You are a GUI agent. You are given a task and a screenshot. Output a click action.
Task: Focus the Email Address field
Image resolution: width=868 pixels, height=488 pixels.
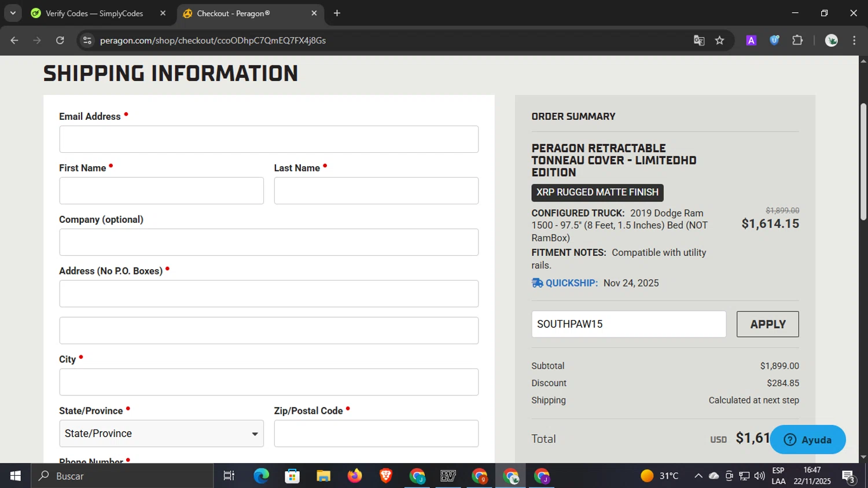click(x=269, y=140)
